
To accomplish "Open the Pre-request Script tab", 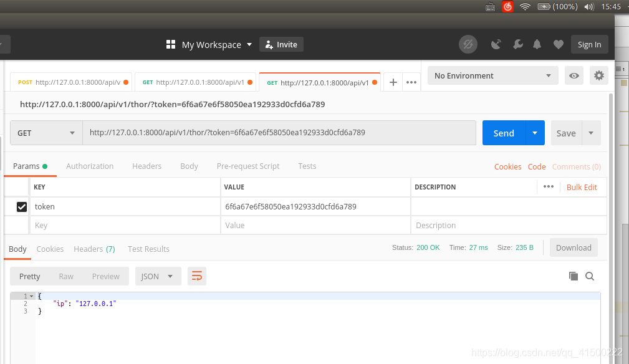I will pos(248,166).
